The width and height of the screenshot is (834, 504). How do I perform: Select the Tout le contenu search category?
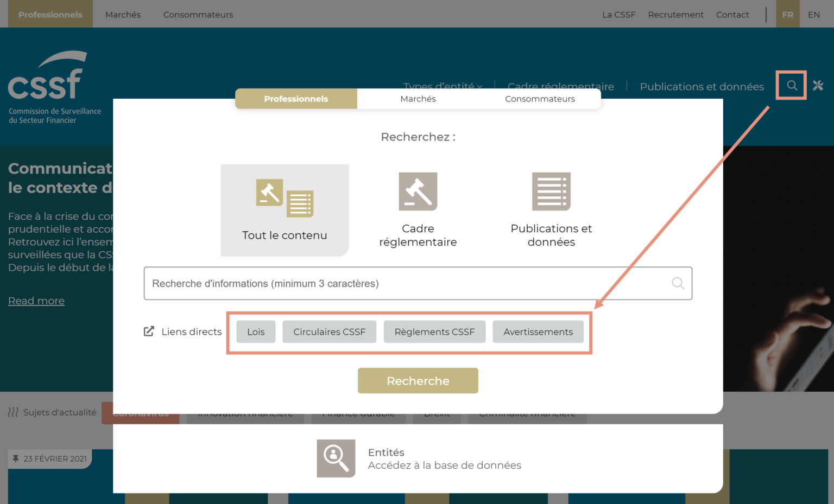click(285, 210)
